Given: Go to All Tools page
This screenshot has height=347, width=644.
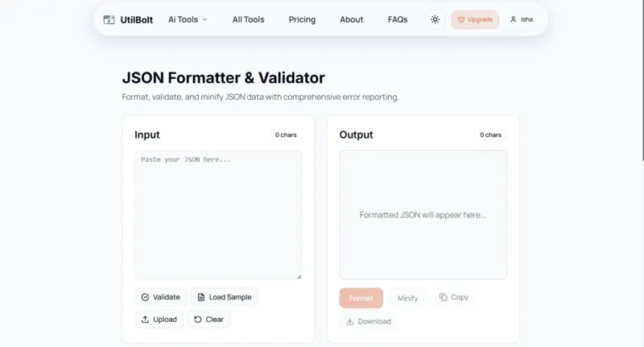Looking at the screenshot, I should pyautogui.click(x=248, y=19).
